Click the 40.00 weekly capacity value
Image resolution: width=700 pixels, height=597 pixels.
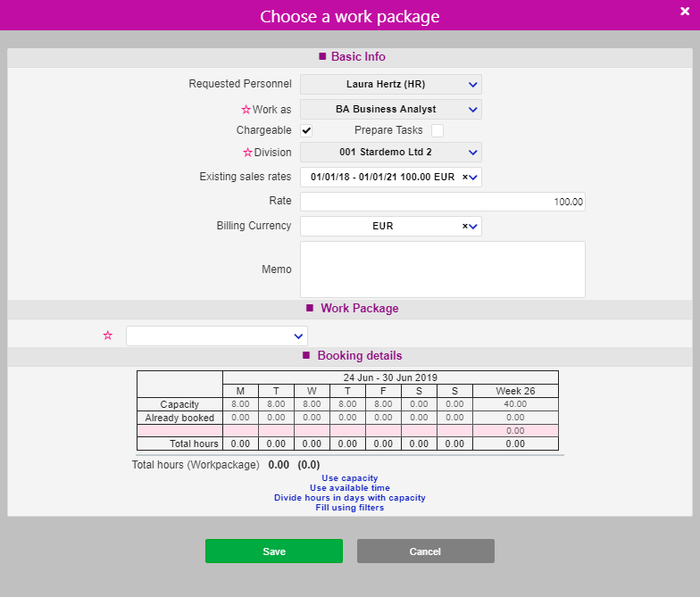coord(515,403)
